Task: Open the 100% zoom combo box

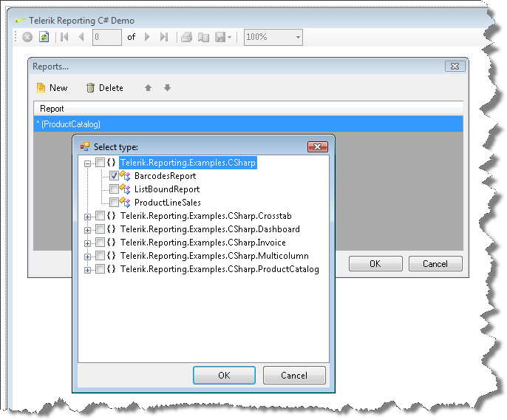Action: coord(273,37)
